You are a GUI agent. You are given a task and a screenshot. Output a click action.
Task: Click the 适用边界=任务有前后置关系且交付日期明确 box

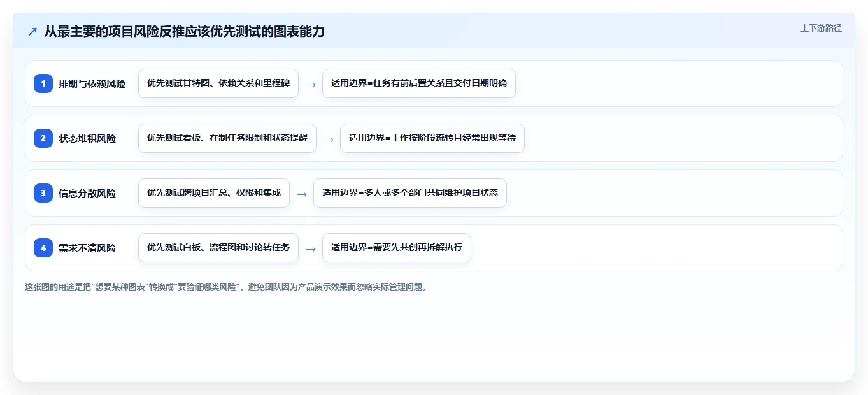click(x=419, y=83)
